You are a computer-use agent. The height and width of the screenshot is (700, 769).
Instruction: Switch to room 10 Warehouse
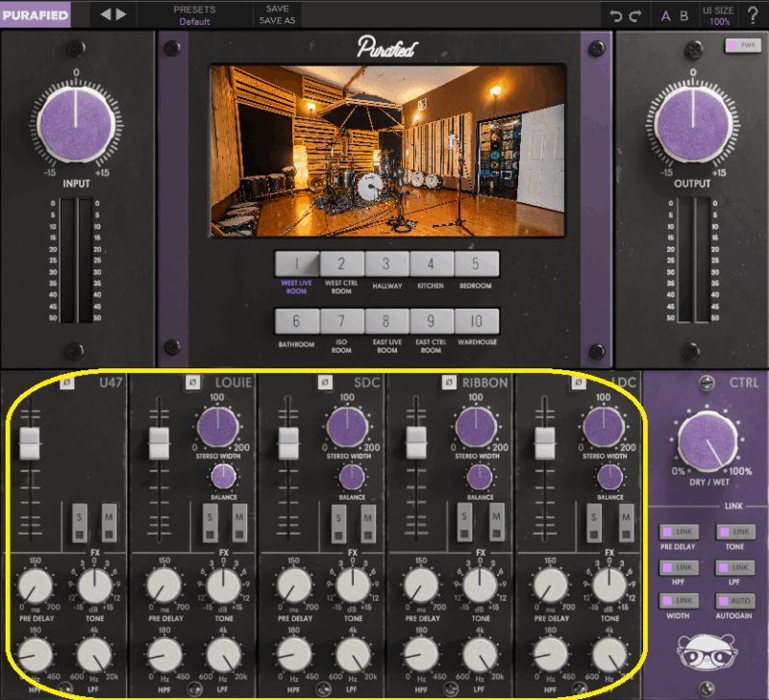click(477, 322)
